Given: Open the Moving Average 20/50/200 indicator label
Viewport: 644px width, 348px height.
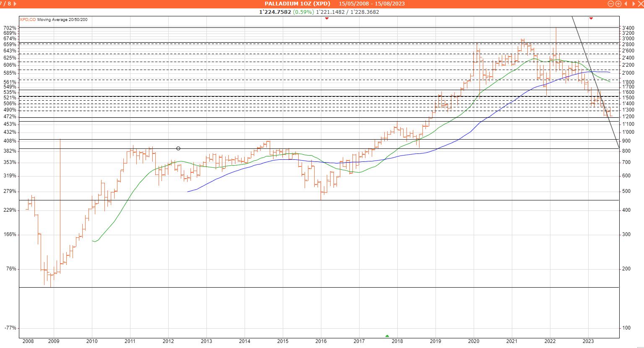Looking at the screenshot, I should click(62, 20).
